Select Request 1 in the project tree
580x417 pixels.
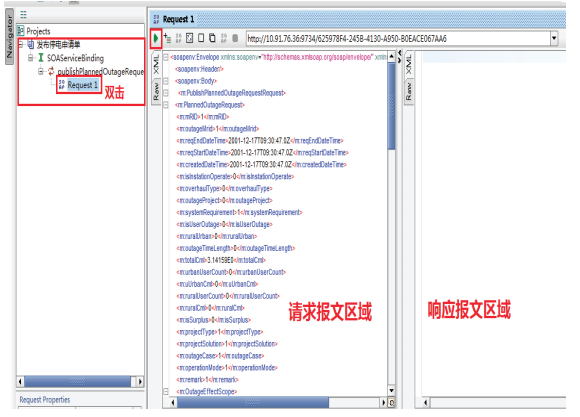pos(82,85)
